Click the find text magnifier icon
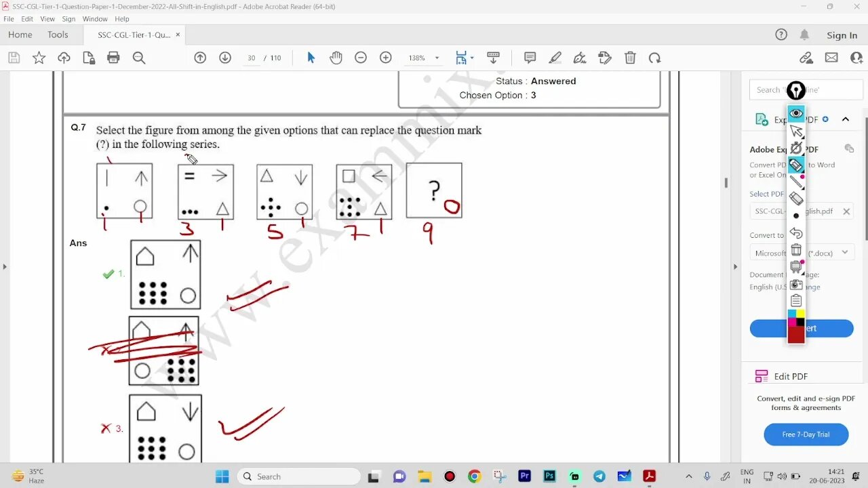The height and width of the screenshot is (488, 868). click(x=139, y=58)
